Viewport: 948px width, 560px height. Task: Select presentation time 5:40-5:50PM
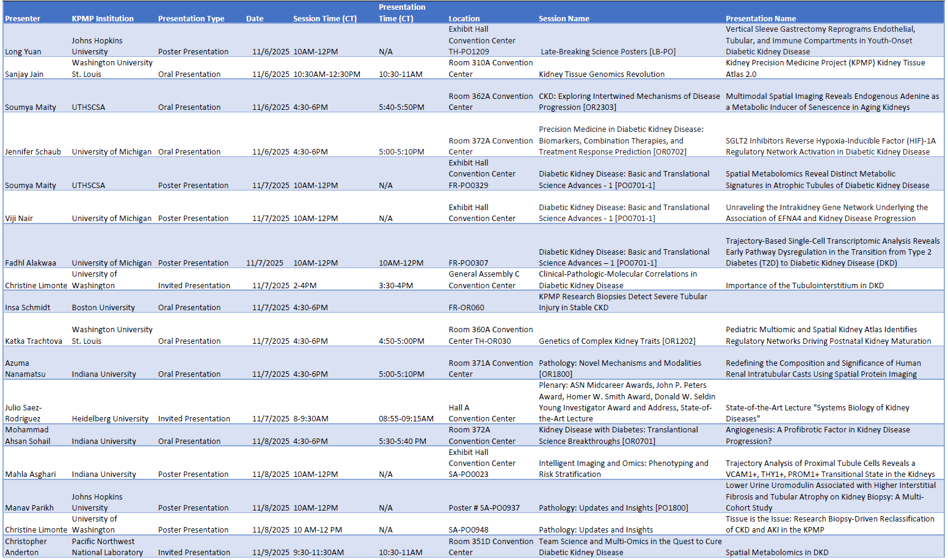(x=401, y=107)
